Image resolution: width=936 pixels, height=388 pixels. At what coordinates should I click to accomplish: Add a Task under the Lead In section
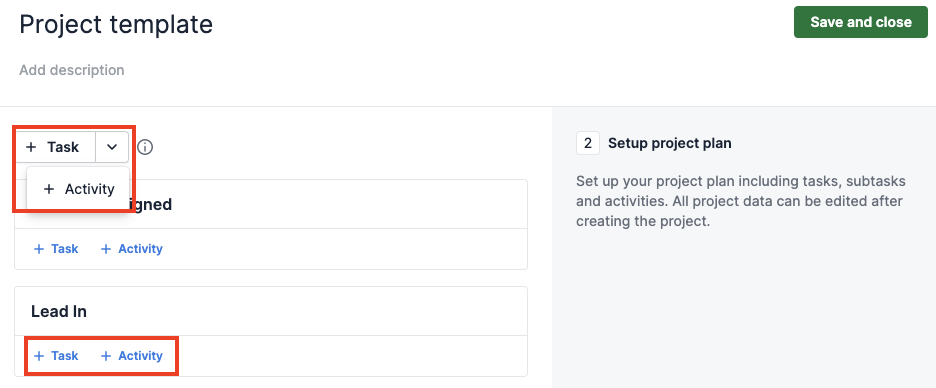(56, 356)
